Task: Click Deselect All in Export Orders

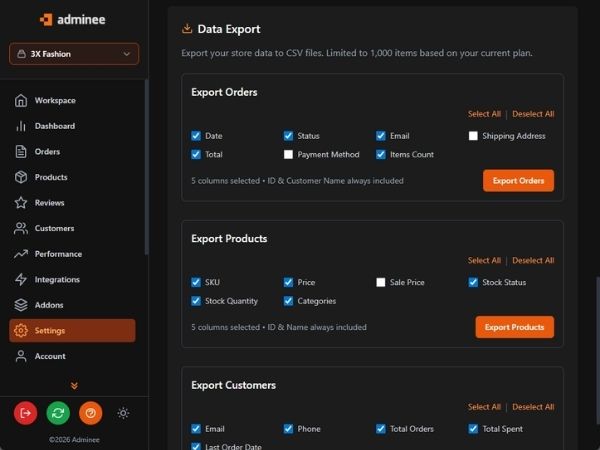Action: [533, 114]
